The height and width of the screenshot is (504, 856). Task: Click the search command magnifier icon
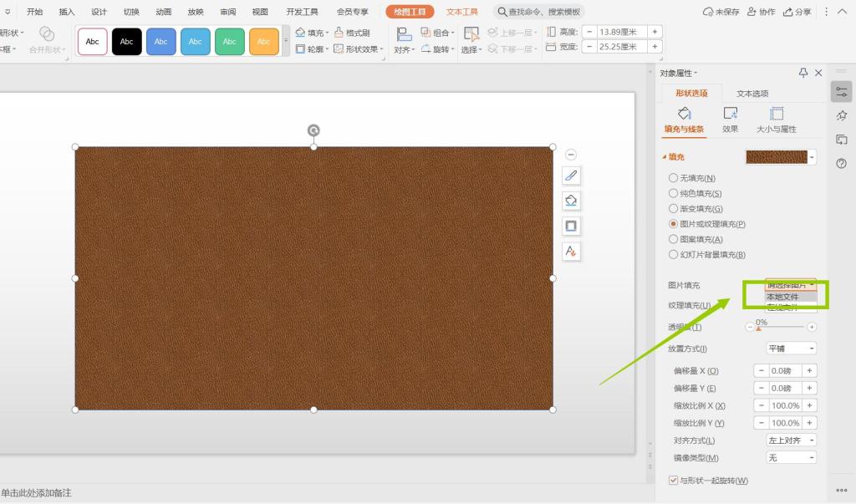coord(502,12)
